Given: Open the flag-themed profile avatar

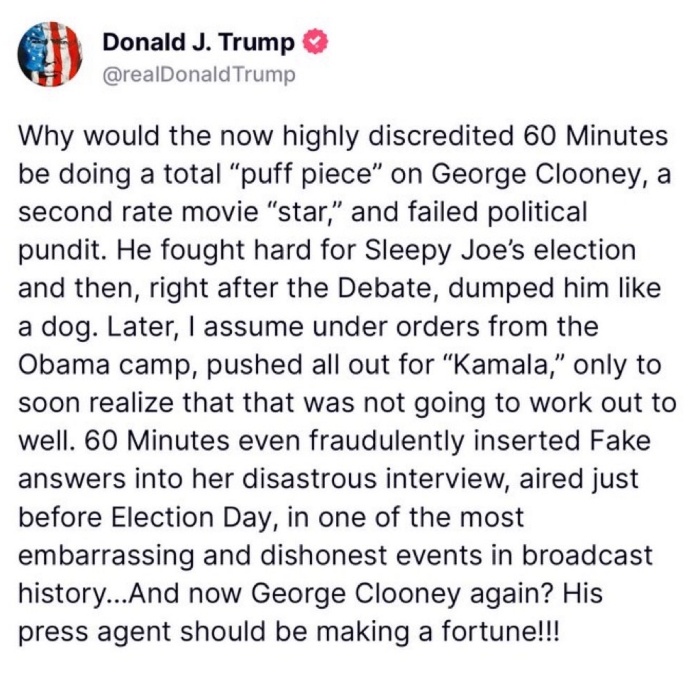Looking at the screenshot, I should (52, 54).
